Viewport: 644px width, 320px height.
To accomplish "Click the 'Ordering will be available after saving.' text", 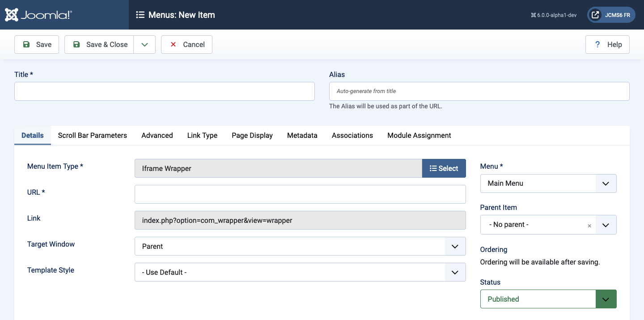I will point(540,262).
